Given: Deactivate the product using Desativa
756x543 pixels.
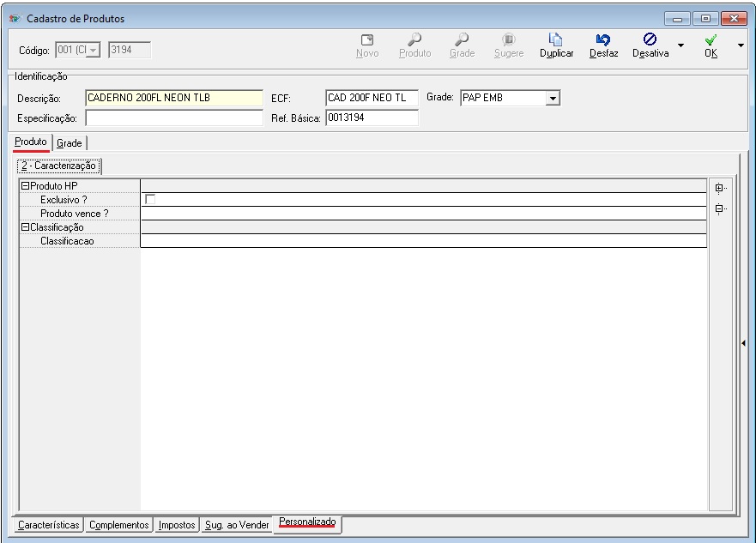Looking at the screenshot, I should point(650,45).
